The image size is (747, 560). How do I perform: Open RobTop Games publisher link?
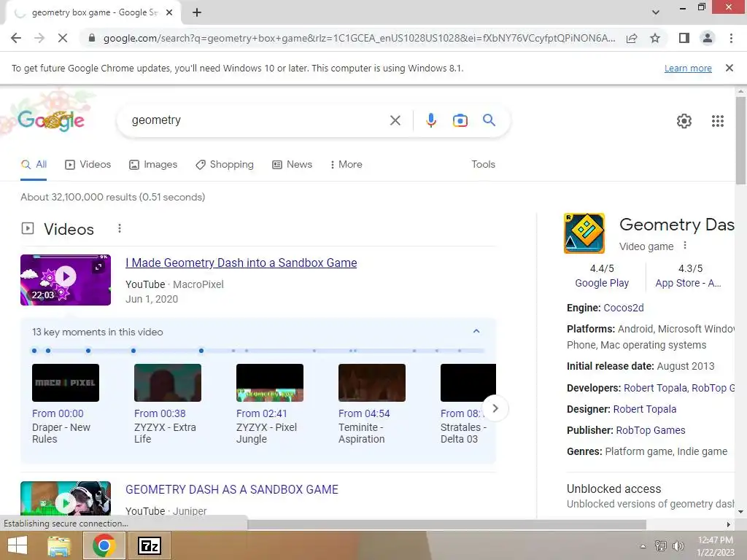[650, 430]
